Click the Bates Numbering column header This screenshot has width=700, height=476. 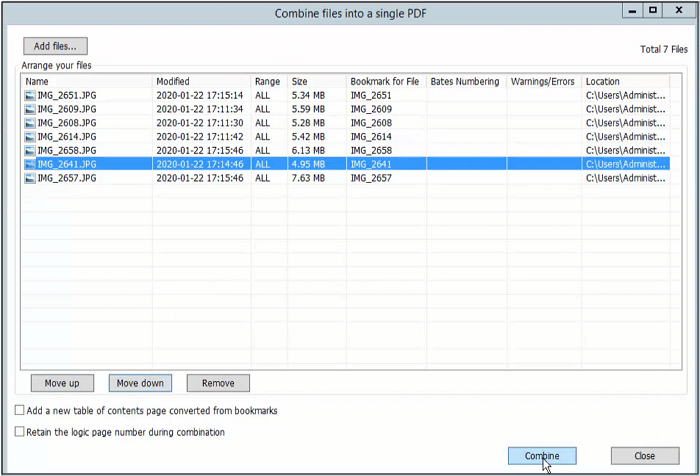click(x=467, y=81)
